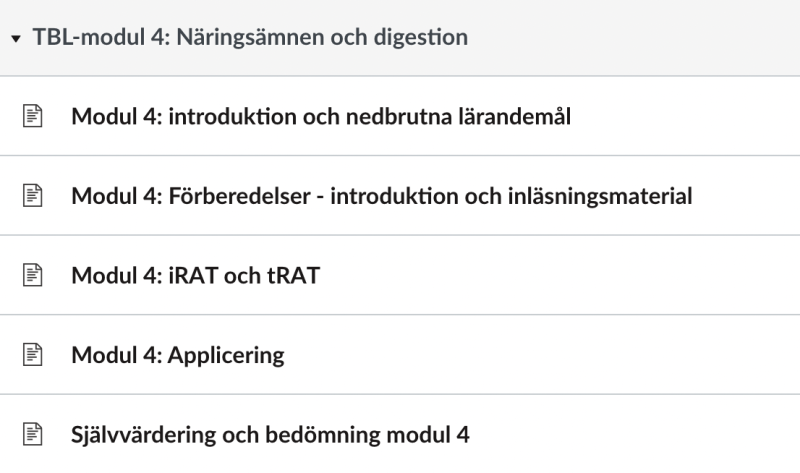
Task: Open Modul 4: introduktion och nedbrutna lärandemål
Action: click(x=321, y=116)
